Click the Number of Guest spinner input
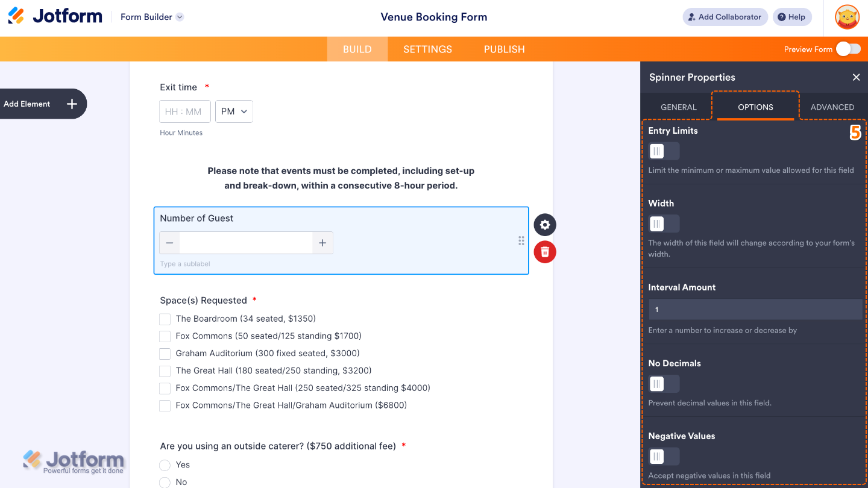The width and height of the screenshot is (868, 488). (x=246, y=243)
